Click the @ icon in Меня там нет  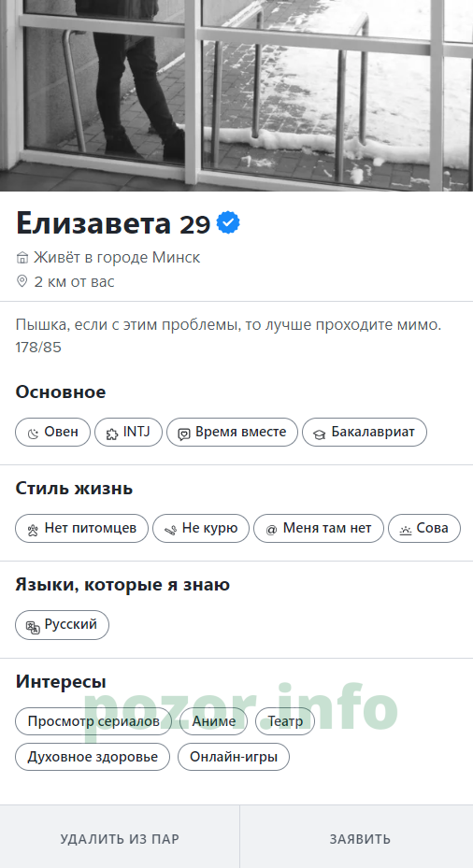[x=271, y=530]
